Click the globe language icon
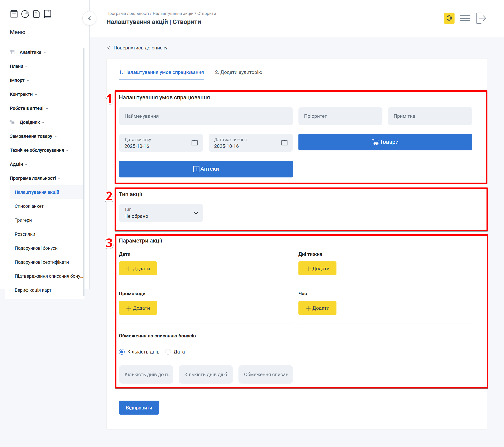Viewport: 504px width, 447px height. click(449, 18)
